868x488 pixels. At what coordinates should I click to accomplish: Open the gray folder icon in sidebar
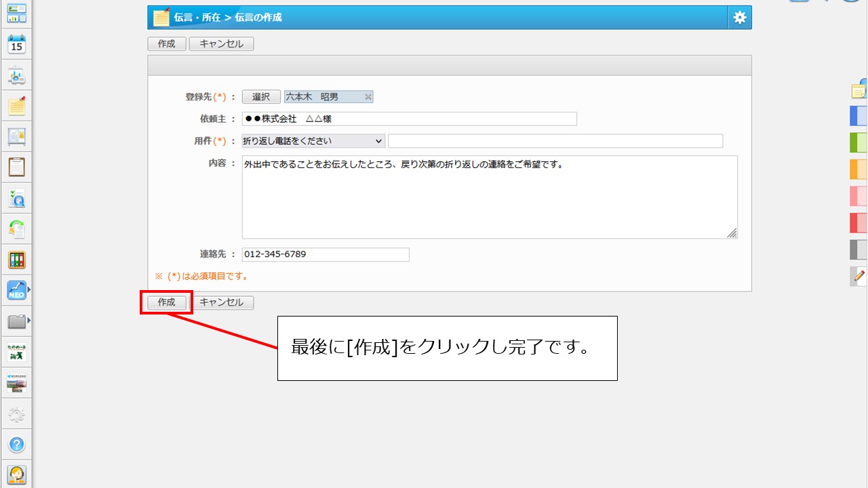16,321
